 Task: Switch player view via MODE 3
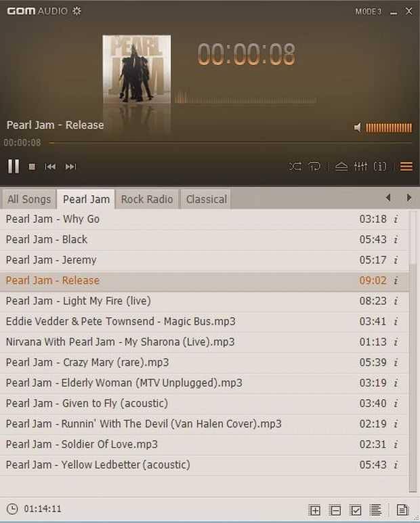369,12
